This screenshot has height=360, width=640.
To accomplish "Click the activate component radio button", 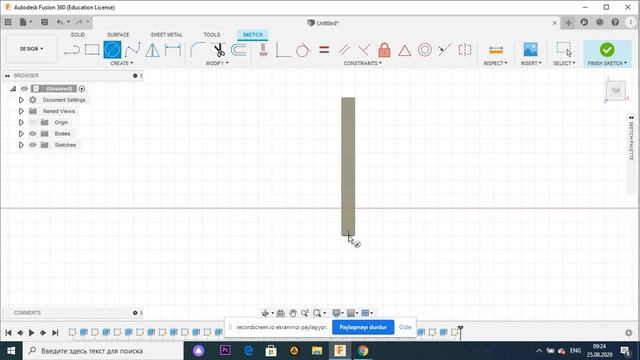I will (x=82, y=89).
